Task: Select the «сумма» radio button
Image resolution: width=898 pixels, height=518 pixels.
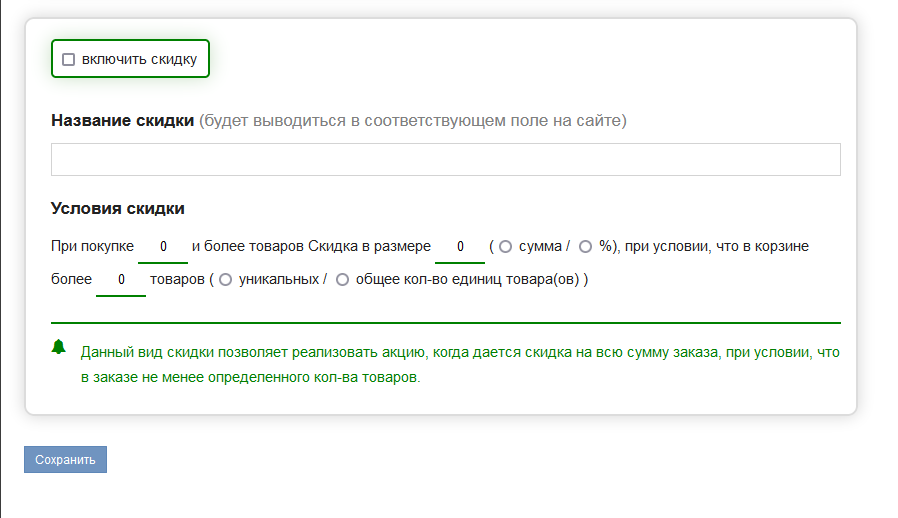Action: [x=505, y=247]
